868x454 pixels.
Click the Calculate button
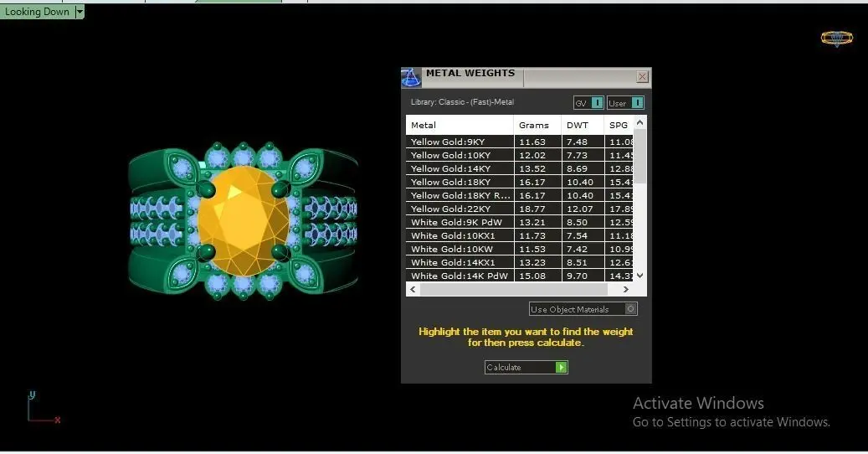point(526,367)
